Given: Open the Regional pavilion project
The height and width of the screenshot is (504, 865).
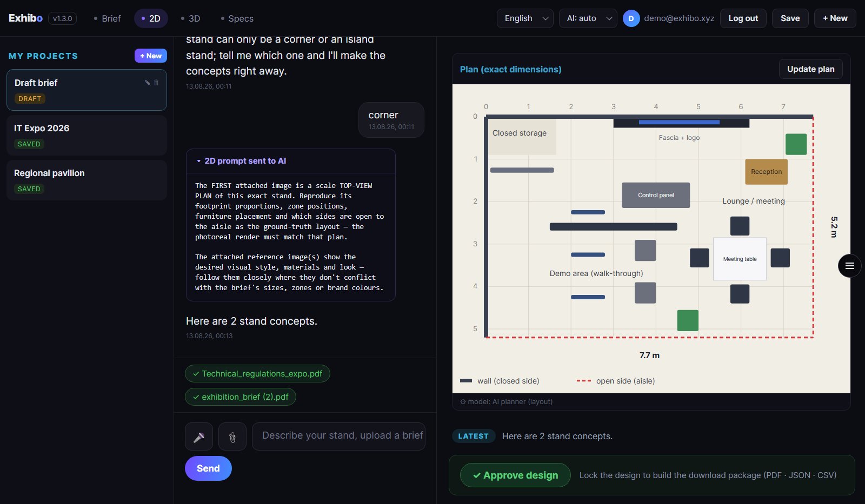Looking at the screenshot, I should click(x=86, y=180).
